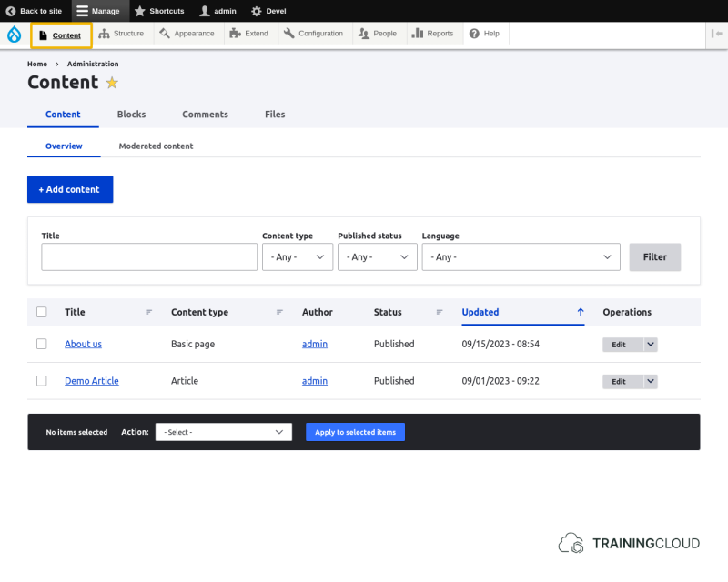
Task: Open admin author link in About us row
Action: tap(315, 344)
